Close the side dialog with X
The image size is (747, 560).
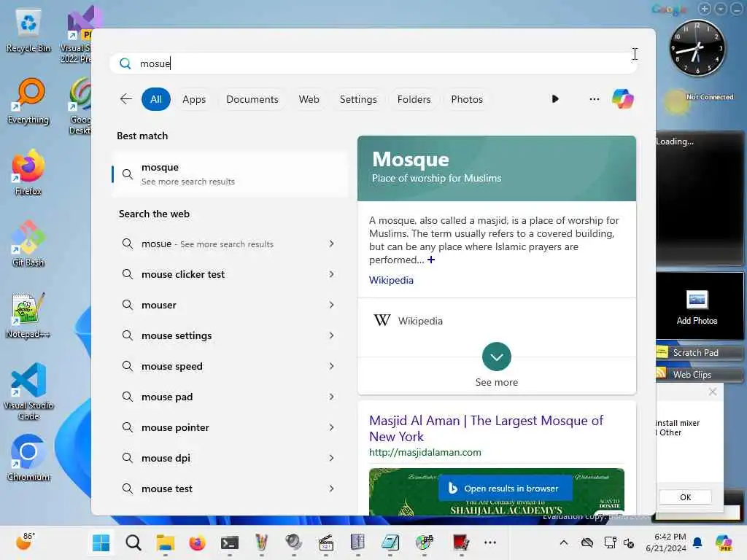712,392
